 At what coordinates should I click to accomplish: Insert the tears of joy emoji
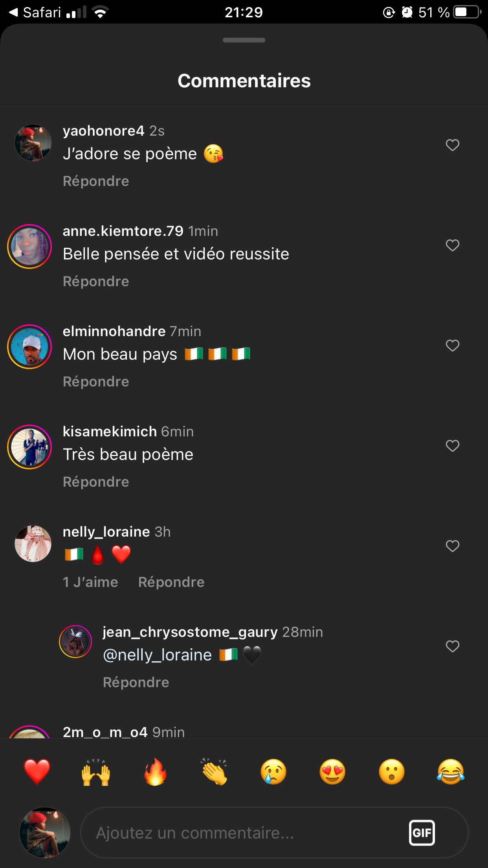pyautogui.click(x=451, y=772)
